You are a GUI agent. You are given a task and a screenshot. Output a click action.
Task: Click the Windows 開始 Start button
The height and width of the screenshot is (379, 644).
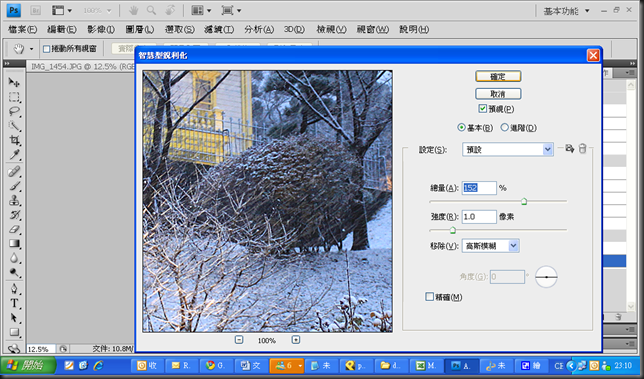(x=28, y=365)
